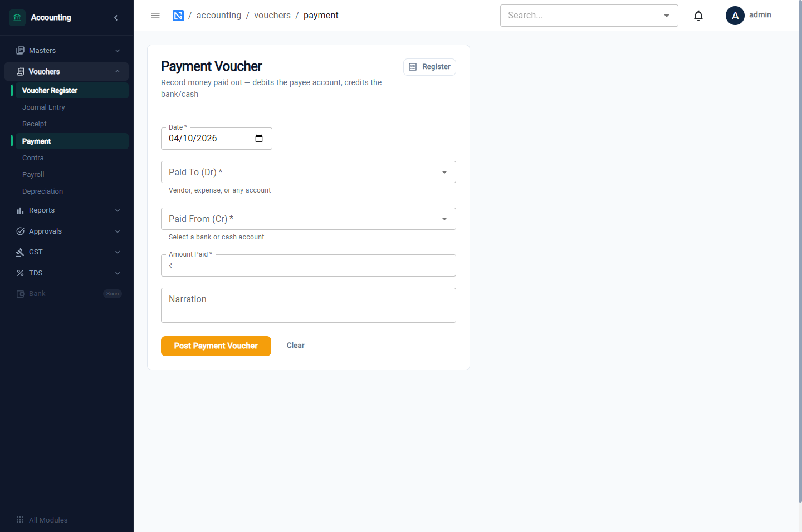
Task: Open notifications bell
Action: pyautogui.click(x=698, y=16)
